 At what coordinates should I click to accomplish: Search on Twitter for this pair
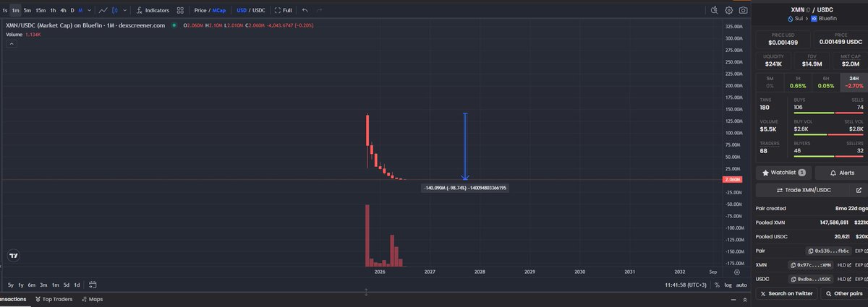point(786,293)
